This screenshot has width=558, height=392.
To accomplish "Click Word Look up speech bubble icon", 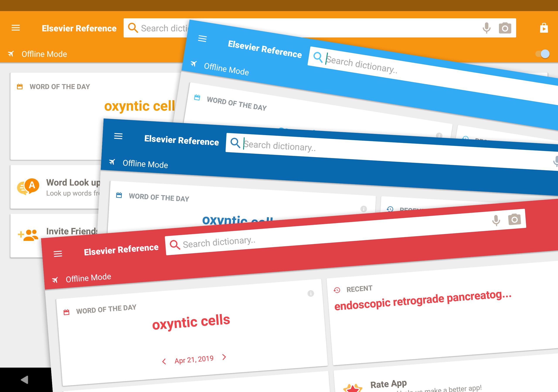I will pyautogui.click(x=28, y=187).
